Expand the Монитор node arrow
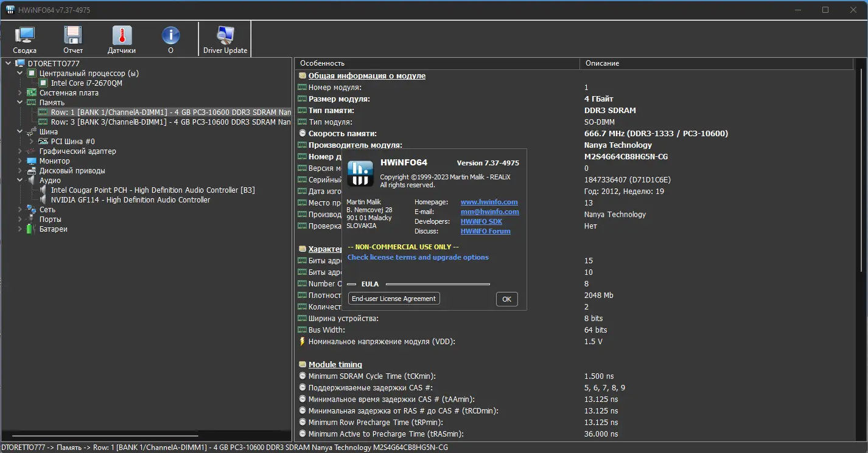Screen dimensions: 868x453 (20, 161)
